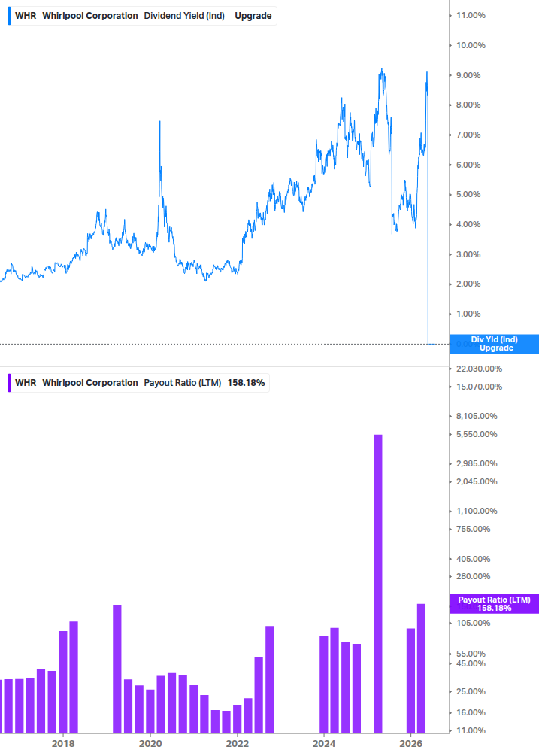This screenshot has width=539, height=756.
Task: Click Whirlpool Corporation name in Dividend Yield legend
Action: click(x=90, y=16)
